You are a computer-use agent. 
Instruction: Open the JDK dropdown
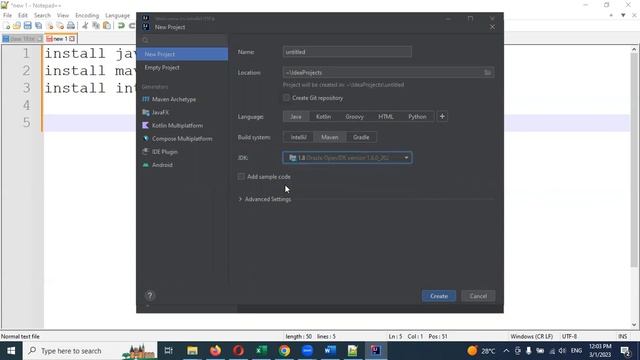(347, 158)
